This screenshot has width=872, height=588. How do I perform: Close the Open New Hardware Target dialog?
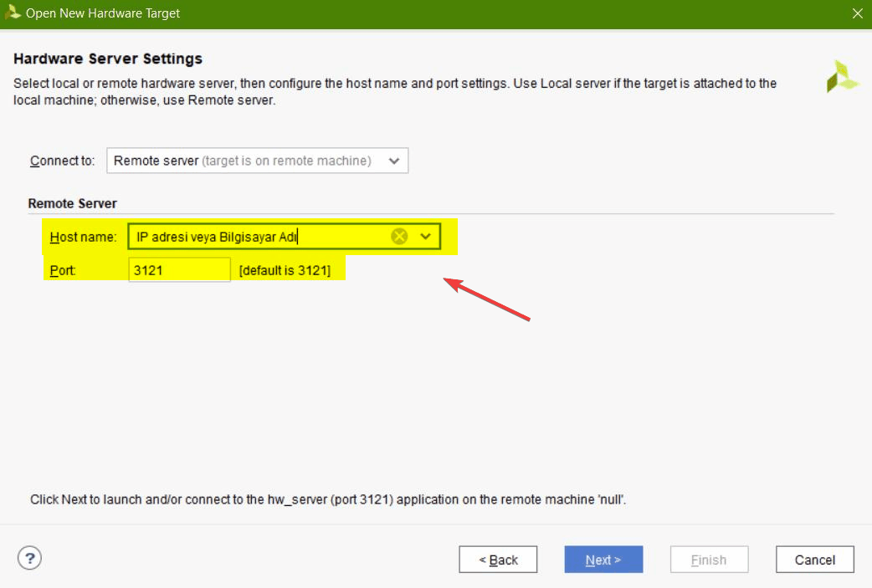click(857, 13)
